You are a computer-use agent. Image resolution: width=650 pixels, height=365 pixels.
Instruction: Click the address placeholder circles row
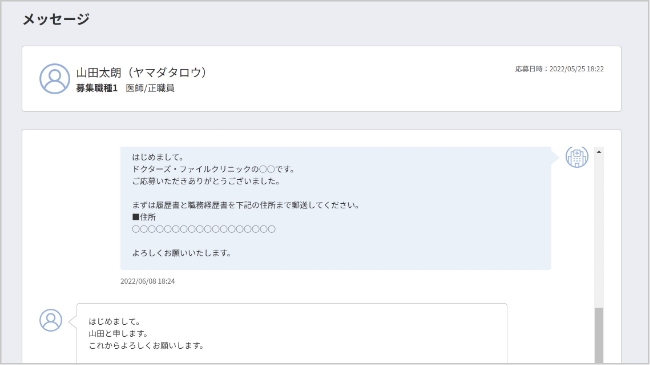204,229
